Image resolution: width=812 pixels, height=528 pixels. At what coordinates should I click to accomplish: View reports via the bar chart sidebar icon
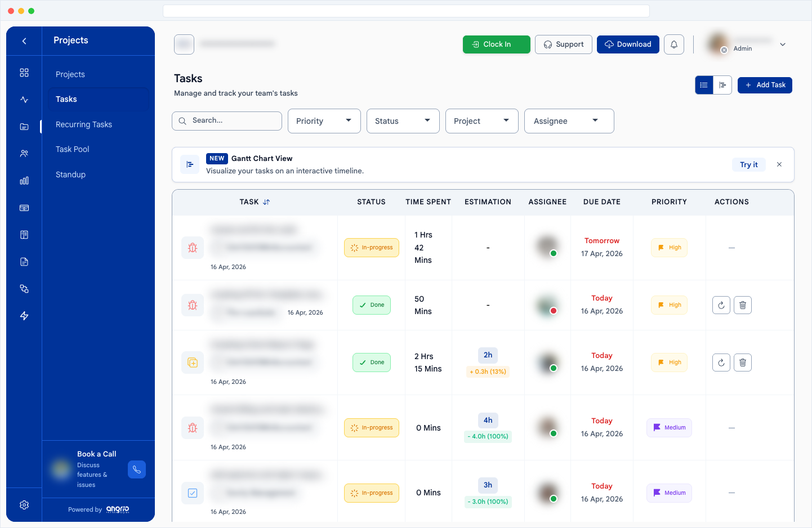tap(24, 180)
